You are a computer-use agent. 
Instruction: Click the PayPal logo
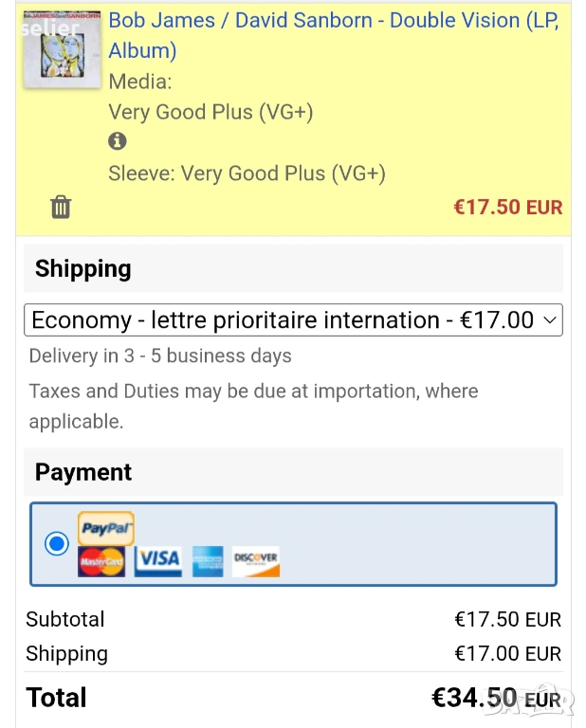106,529
